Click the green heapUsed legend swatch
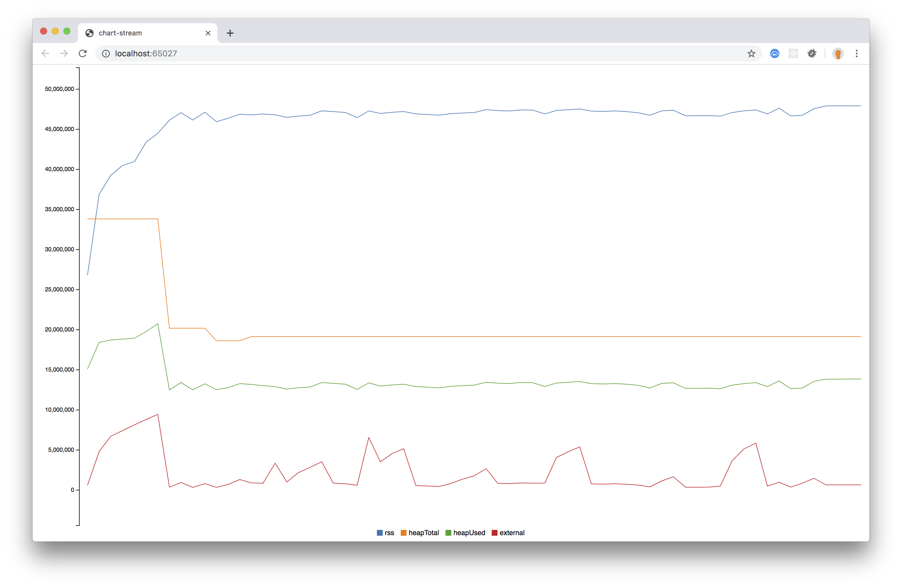902x588 pixels. (x=448, y=533)
